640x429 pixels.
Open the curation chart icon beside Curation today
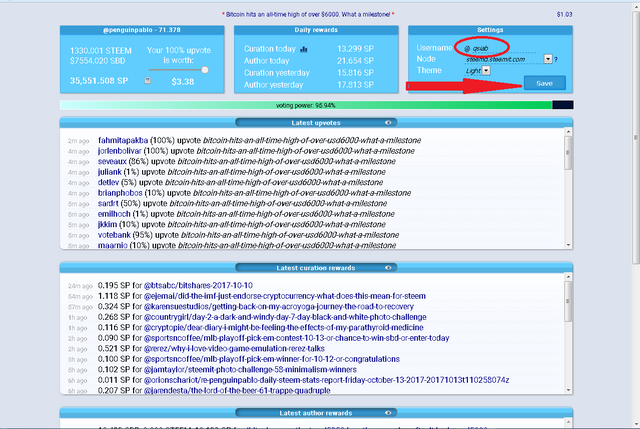(x=303, y=49)
